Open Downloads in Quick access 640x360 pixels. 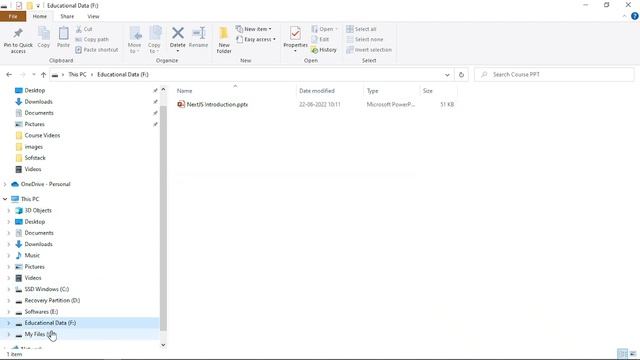(38, 102)
